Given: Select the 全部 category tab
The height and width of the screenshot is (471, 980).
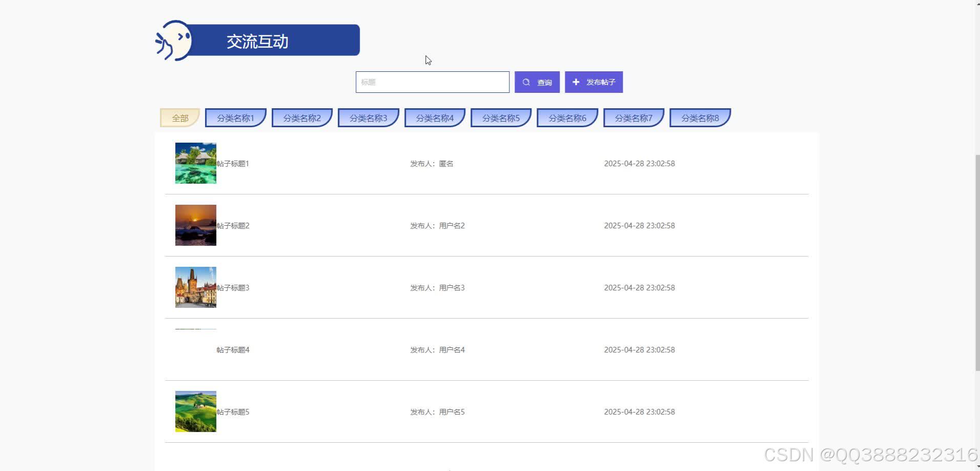Looking at the screenshot, I should pyautogui.click(x=180, y=118).
